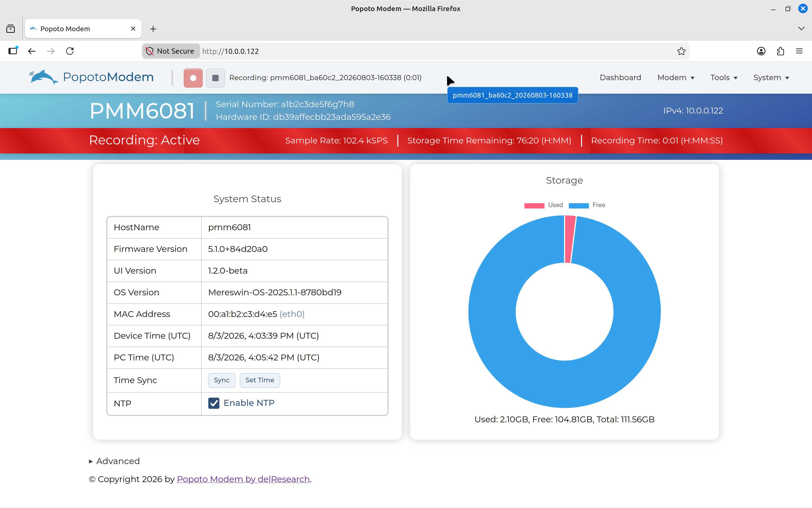Viewport: 812px width, 508px height.
Task: Close the Firefox window
Action: (x=803, y=9)
